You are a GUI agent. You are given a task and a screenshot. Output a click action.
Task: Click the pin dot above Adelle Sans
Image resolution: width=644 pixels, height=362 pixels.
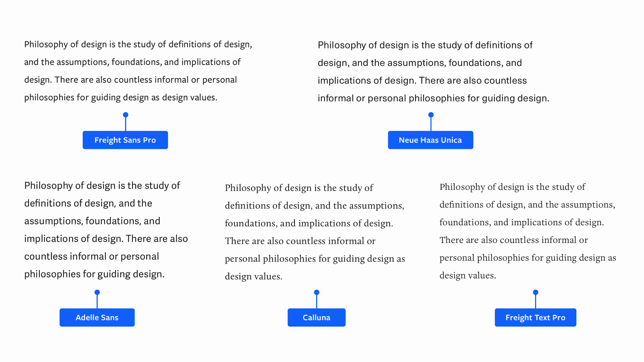[x=97, y=292]
